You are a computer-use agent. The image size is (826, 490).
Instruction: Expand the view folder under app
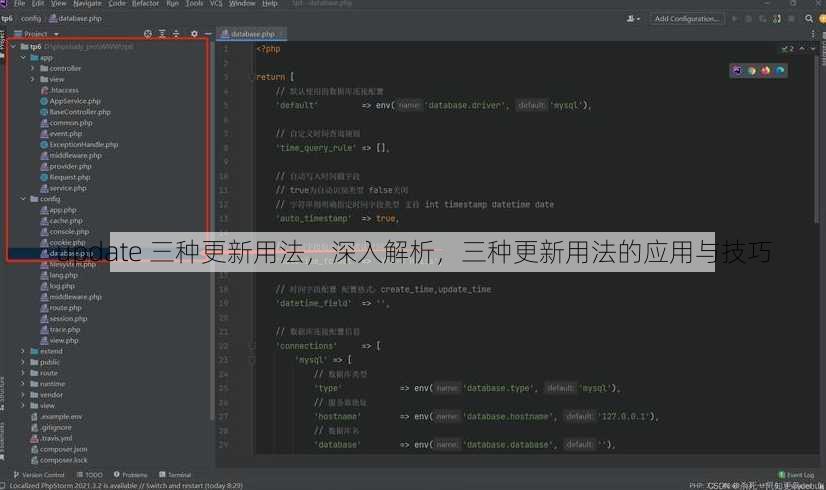[33, 79]
